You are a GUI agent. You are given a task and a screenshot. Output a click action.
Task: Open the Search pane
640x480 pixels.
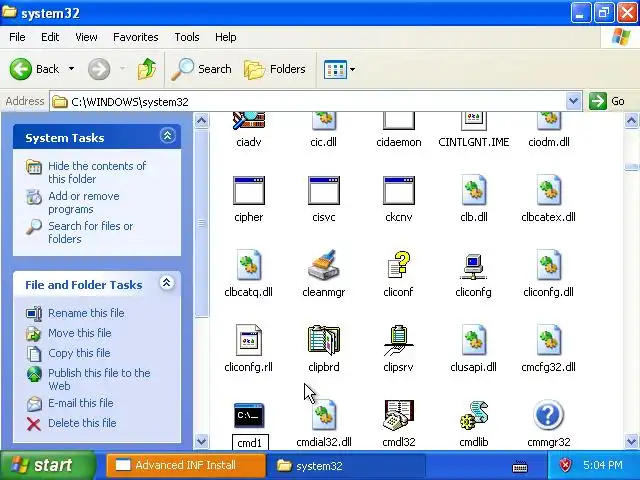201,69
